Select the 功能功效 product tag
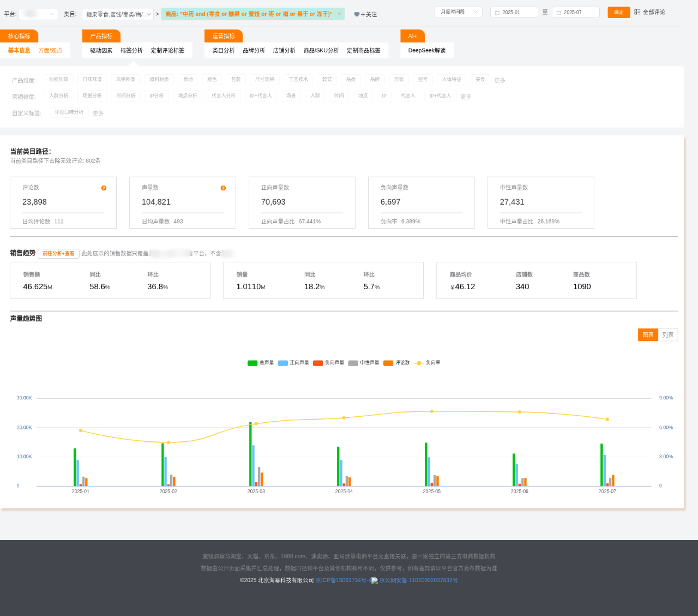 [58, 80]
